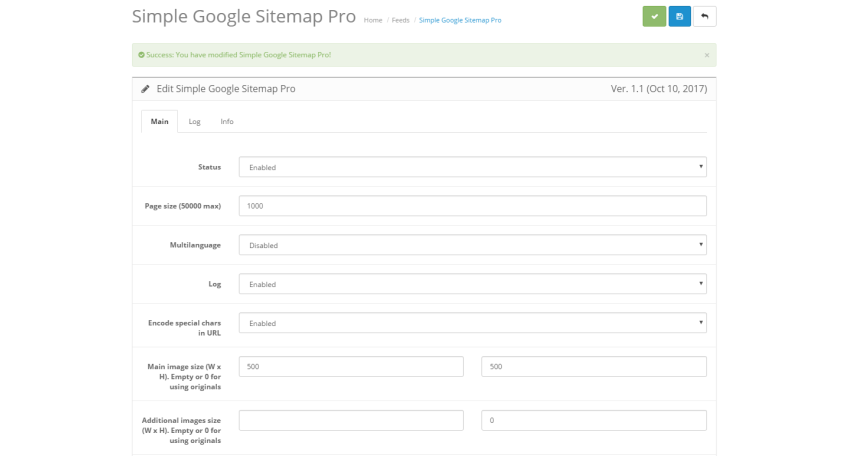
Task: Click the Simple Google Sitemap Pro page title
Action: point(243,16)
